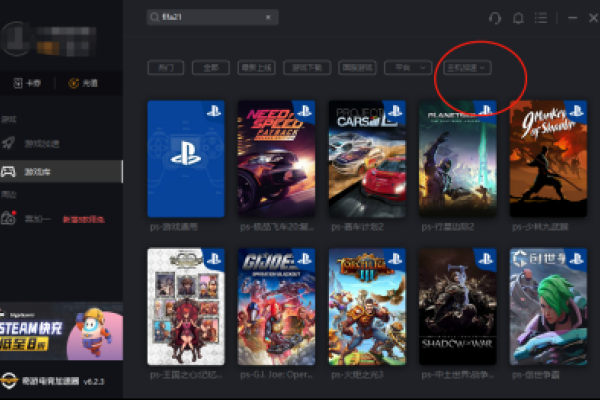The width and height of the screenshot is (600, 400).
Task: Open Project CARS 2 cover
Action: (367, 159)
